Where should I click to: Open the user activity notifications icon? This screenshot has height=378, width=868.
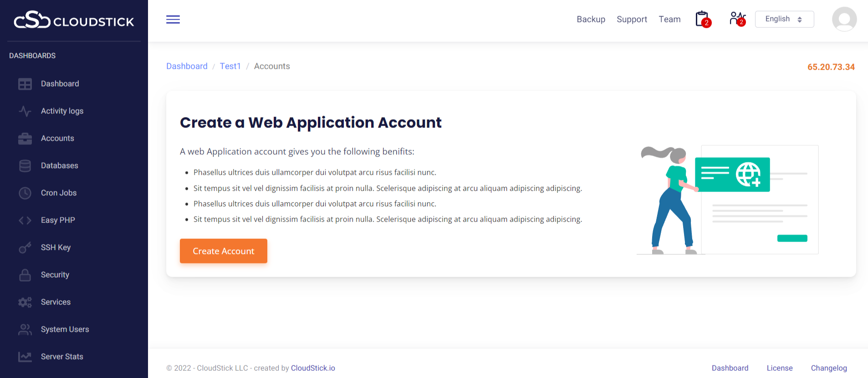(737, 19)
